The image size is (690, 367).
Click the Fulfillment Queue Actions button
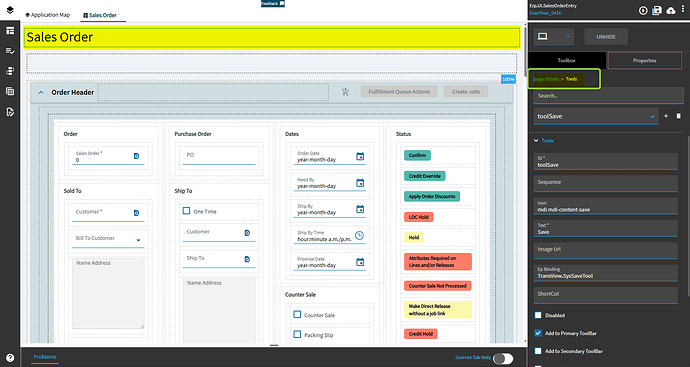(399, 92)
